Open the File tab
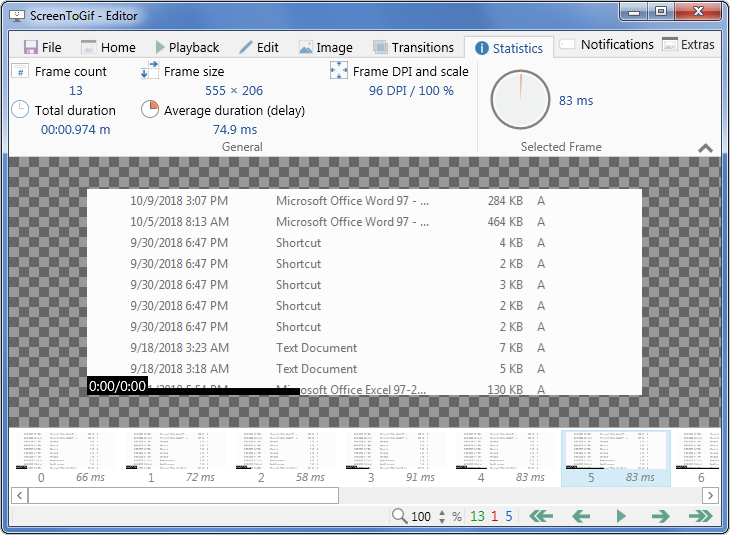This screenshot has width=730, height=535. pos(42,47)
